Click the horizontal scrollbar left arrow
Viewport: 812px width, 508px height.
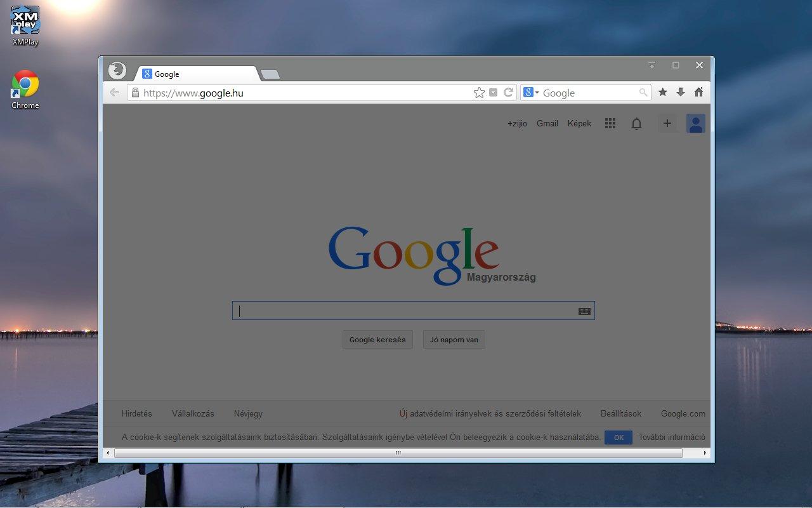108,453
